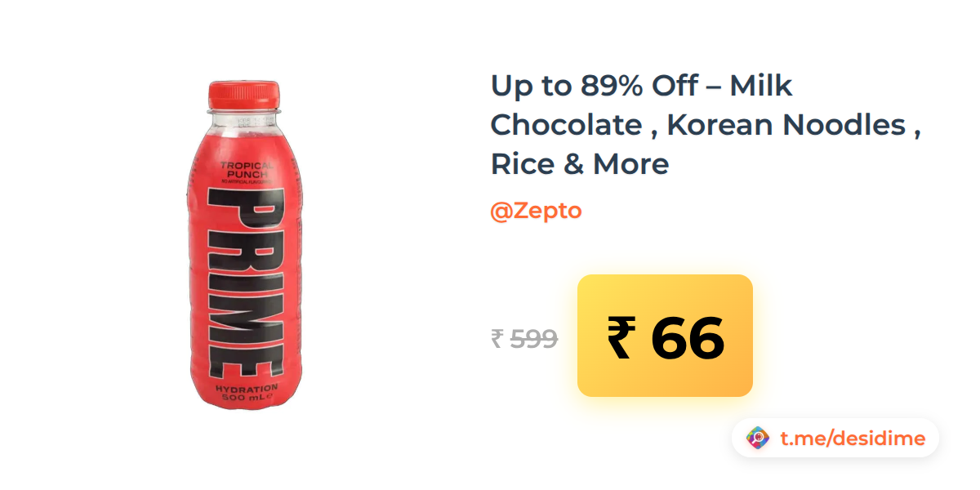Viewport: 980px width, 490px height.
Task: Select the Prime bottle product image
Action: [243, 244]
